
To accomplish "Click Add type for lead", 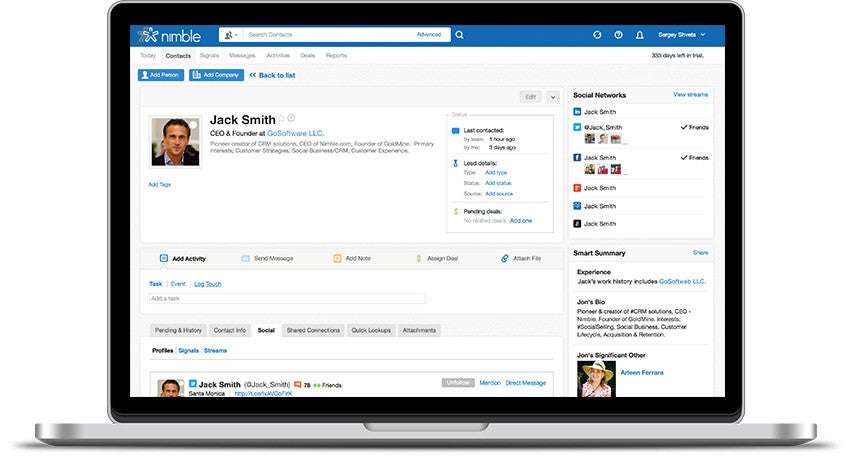I will pyautogui.click(x=496, y=172).
